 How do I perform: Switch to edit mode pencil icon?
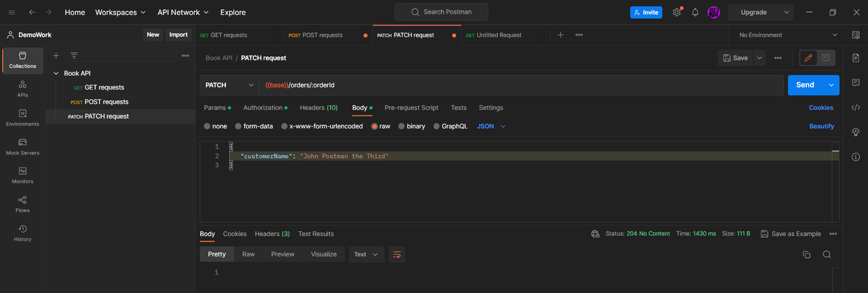click(x=808, y=58)
